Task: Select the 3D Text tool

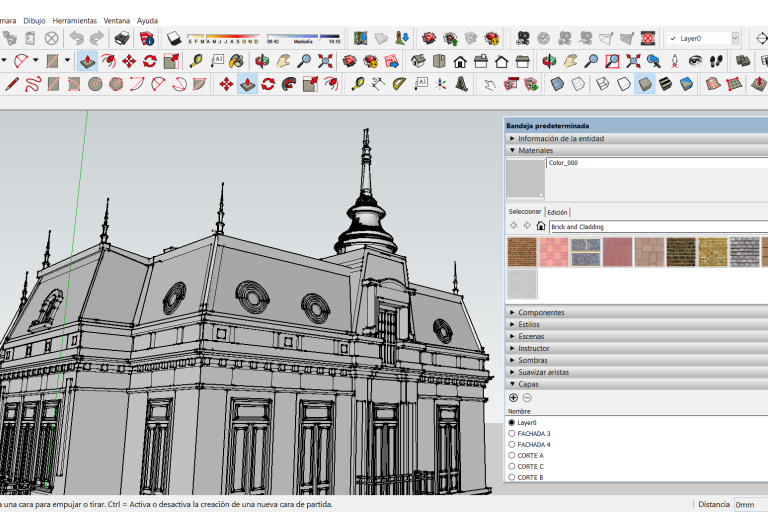Action: tap(461, 84)
